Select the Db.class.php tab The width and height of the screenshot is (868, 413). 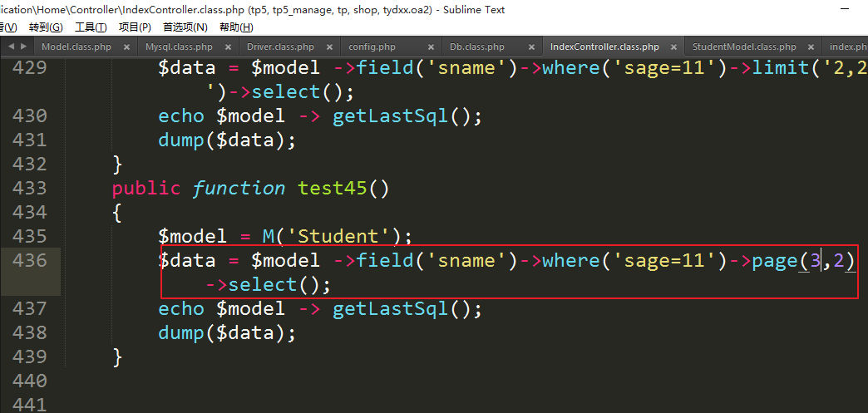tap(477, 47)
